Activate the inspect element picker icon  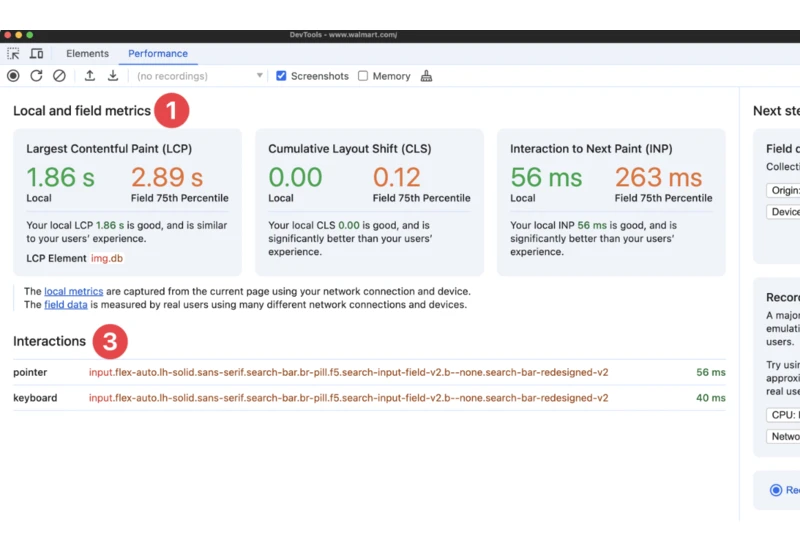click(13, 54)
